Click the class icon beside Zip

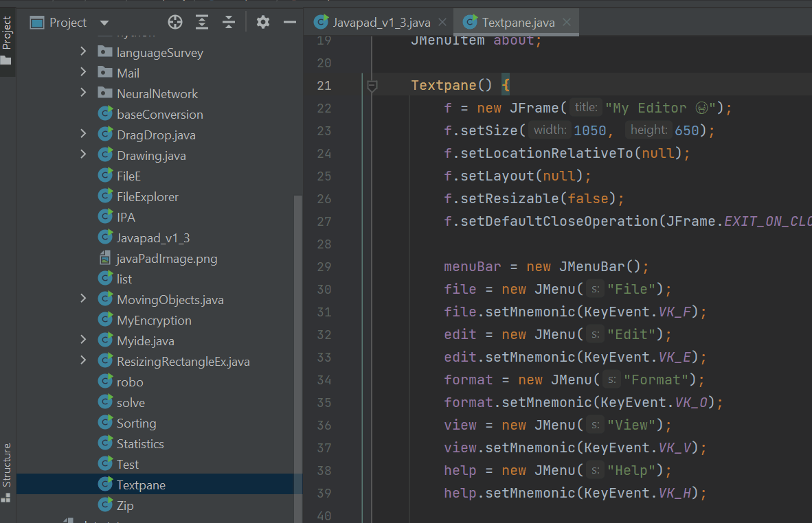click(x=105, y=505)
